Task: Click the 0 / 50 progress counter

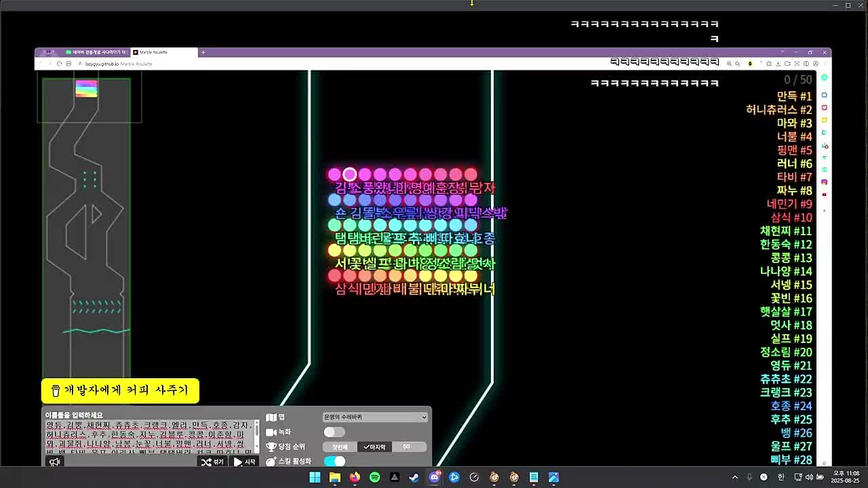Action: click(x=798, y=79)
